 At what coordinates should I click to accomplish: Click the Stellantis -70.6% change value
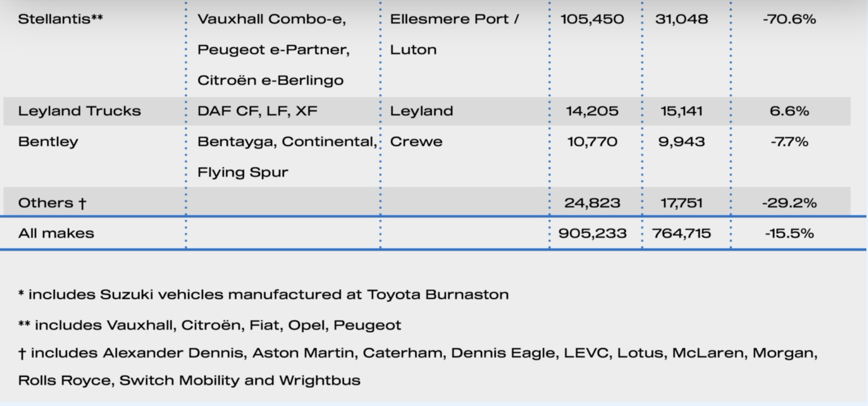[x=789, y=19]
